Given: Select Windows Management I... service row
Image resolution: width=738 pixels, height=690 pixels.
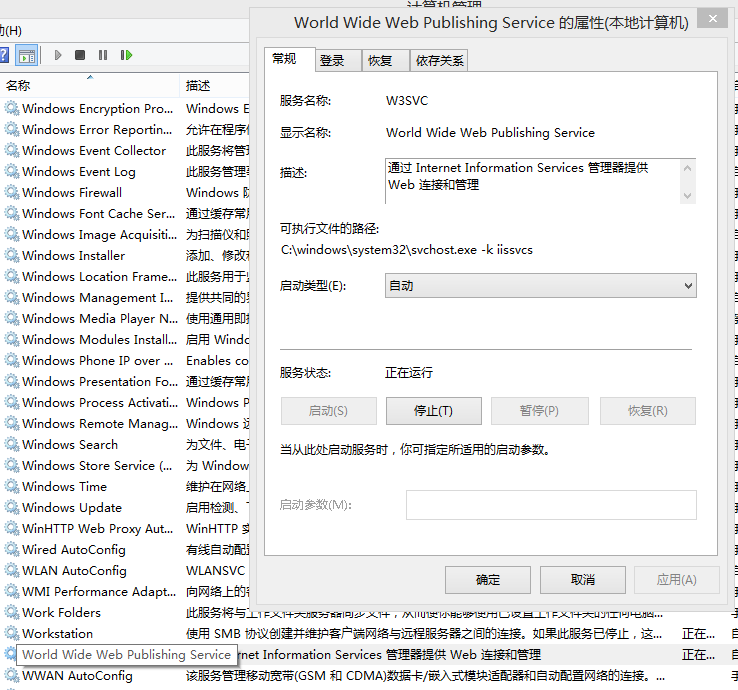Looking at the screenshot, I should (125, 297).
